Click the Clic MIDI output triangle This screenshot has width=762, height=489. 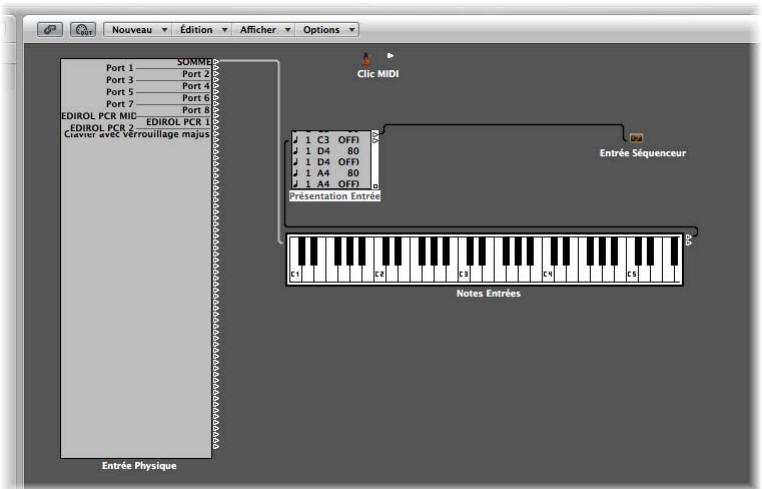tap(390, 55)
